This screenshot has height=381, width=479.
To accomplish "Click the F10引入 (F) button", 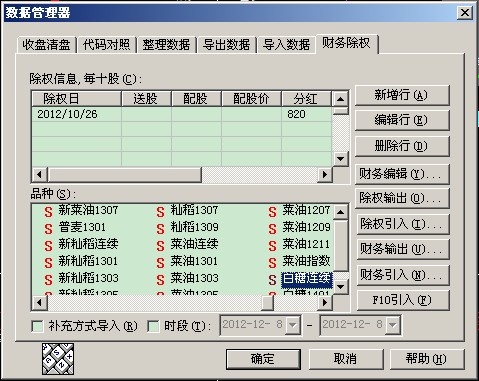I will coord(403,300).
